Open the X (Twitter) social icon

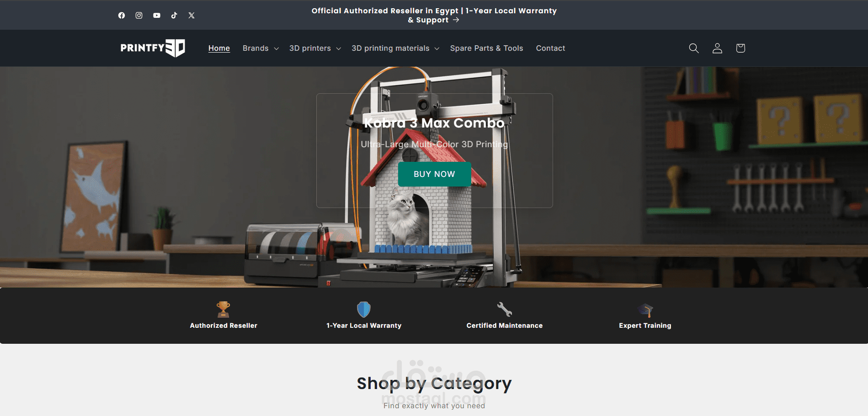[x=191, y=15]
